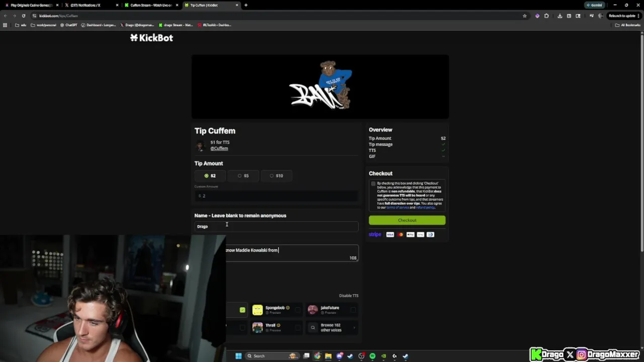Click the tip message text box
This screenshot has width=644, height=362.
click(292, 253)
